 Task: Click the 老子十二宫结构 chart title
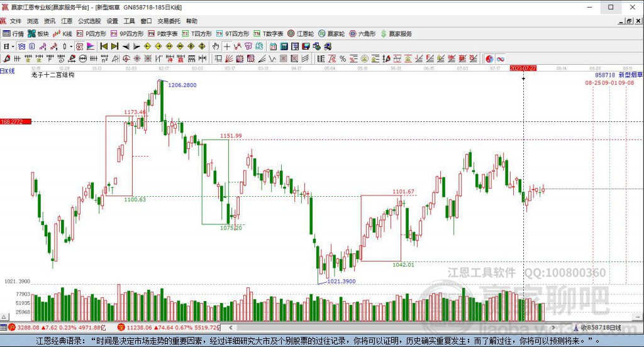[53, 75]
